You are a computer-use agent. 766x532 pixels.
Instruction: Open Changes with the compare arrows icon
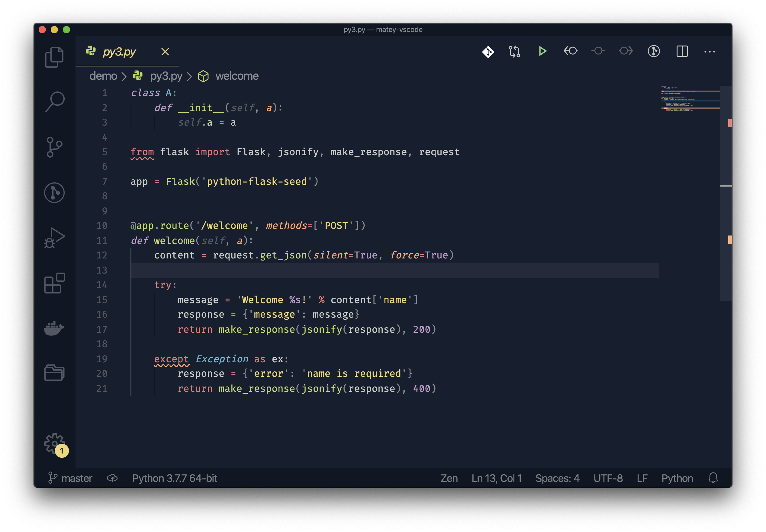[x=515, y=51]
